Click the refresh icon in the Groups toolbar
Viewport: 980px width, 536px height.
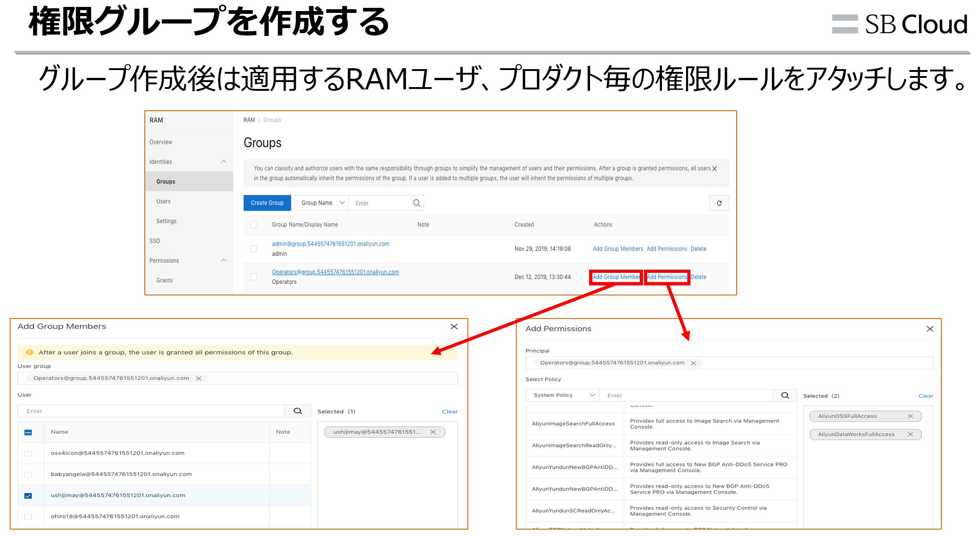tap(719, 203)
